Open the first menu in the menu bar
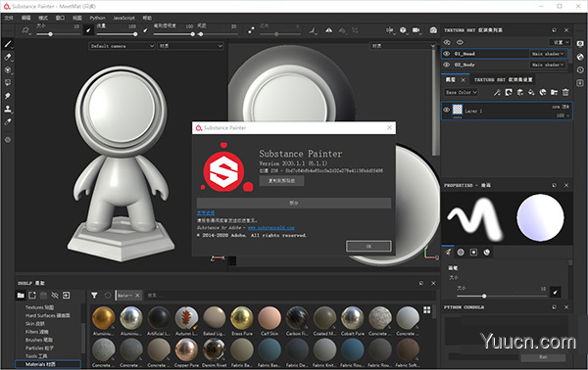This screenshot has height=370, width=588. pyautogui.click(x=9, y=18)
